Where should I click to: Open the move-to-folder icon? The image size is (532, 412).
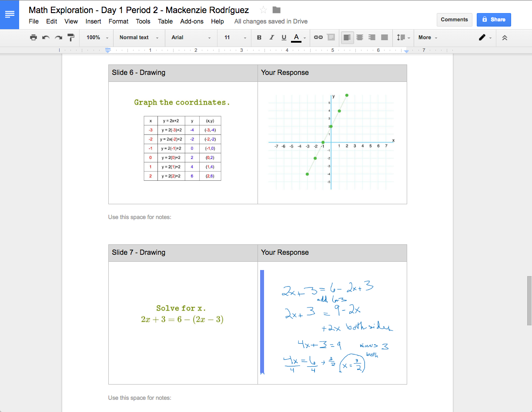(276, 10)
